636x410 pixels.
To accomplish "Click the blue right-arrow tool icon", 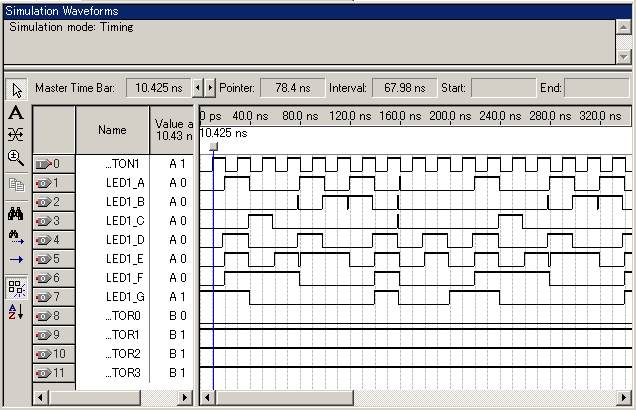I will click(16, 260).
